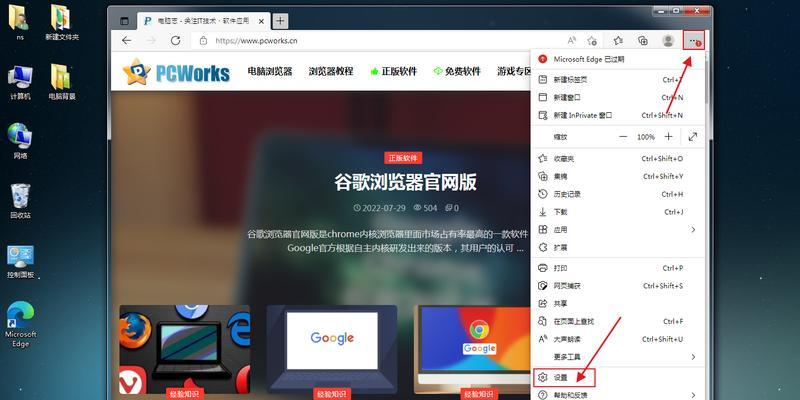The height and width of the screenshot is (400, 800).
Task: Select 打印 menu entry
Action: pos(617,268)
